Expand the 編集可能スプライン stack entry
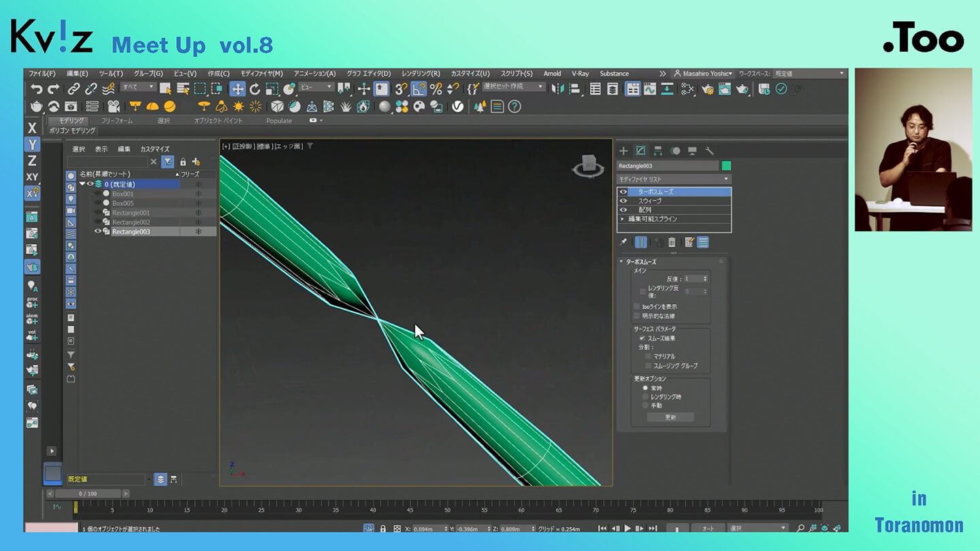The width and height of the screenshot is (980, 551). 623,219
